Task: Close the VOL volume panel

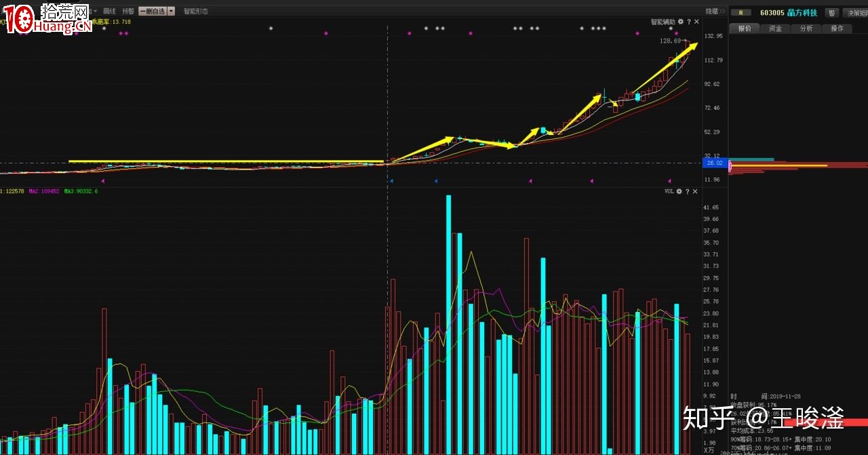Action: click(x=695, y=192)
